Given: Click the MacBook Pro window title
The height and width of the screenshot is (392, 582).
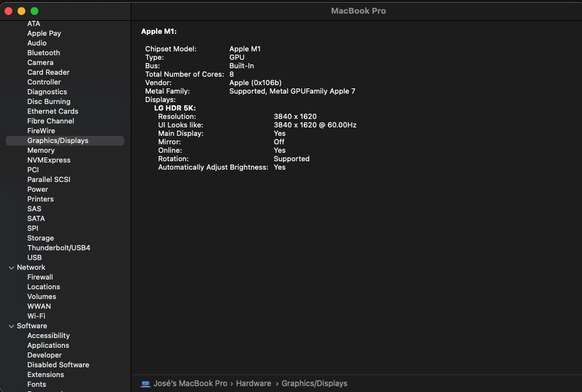Looking at the screenshot, I should pos(358,11).
